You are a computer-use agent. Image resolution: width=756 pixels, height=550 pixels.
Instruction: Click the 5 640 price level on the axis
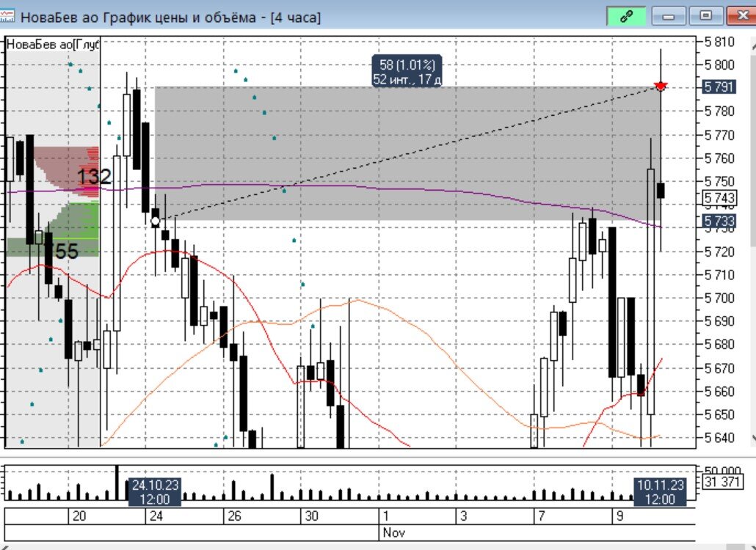(719, 438)
